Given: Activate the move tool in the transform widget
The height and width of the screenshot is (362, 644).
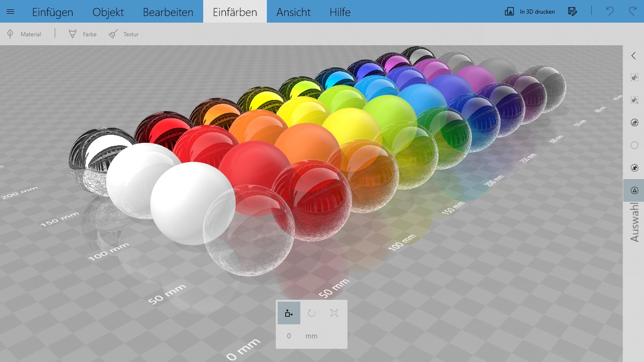Looking at the screenshot, I should [x=289, y=313].
